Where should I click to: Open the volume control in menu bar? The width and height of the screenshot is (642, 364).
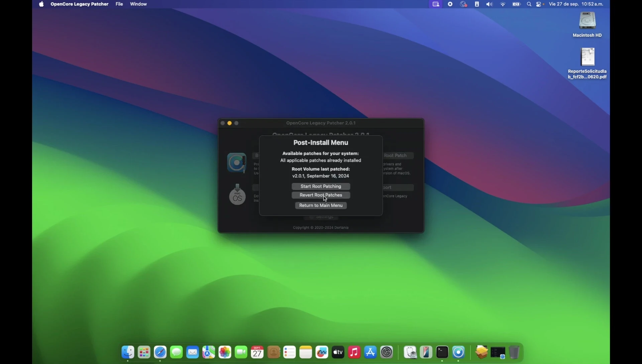(x=490, y=4)
